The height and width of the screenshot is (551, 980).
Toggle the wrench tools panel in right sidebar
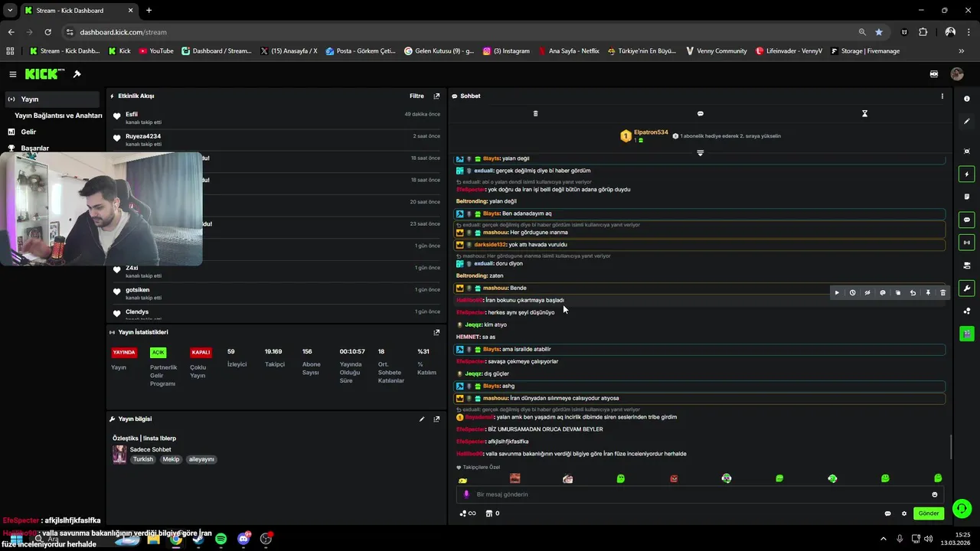[967, 289]
